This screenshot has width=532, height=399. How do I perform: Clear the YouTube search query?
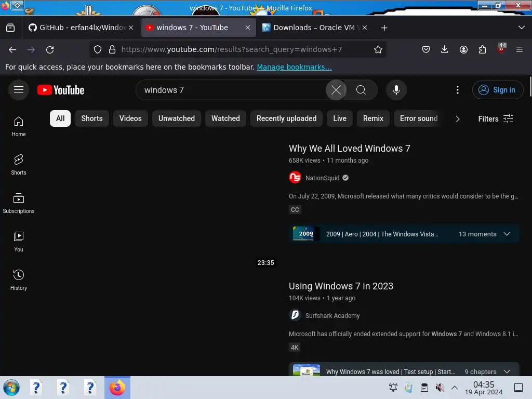pyautogui.click(x=336, y=90)
